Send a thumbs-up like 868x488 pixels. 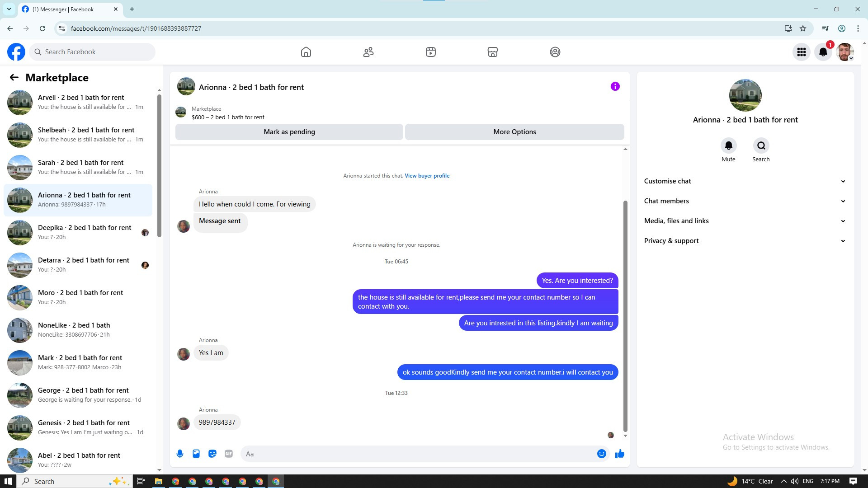(x=620, y=454)
